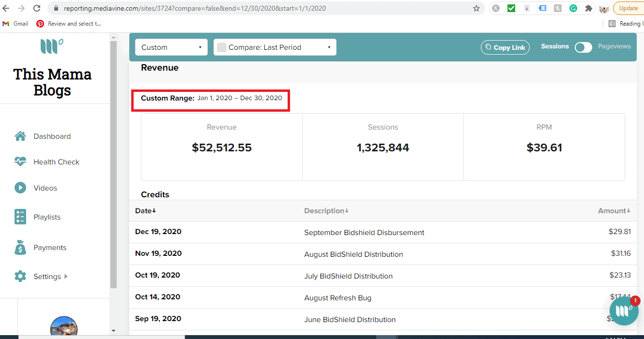Open the Dashboard from sidebar
The image size is (644, 339).
click(x=51, y=136)
